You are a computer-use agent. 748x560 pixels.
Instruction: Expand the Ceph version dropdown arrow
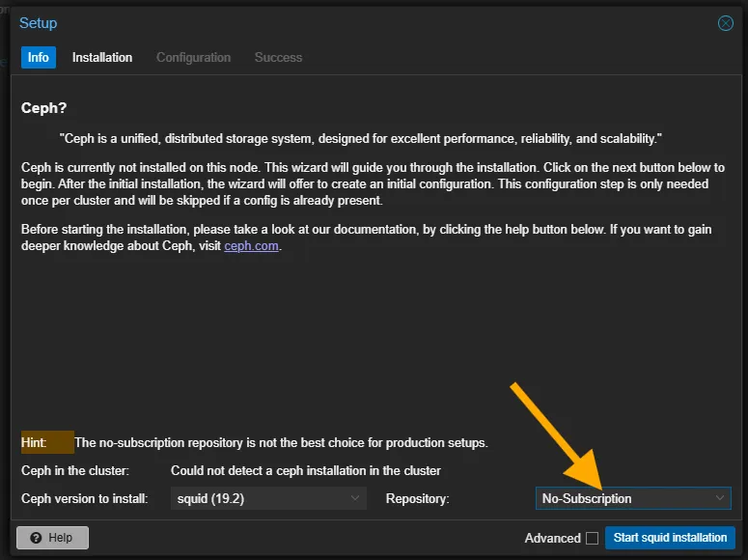tap(355, 498)
